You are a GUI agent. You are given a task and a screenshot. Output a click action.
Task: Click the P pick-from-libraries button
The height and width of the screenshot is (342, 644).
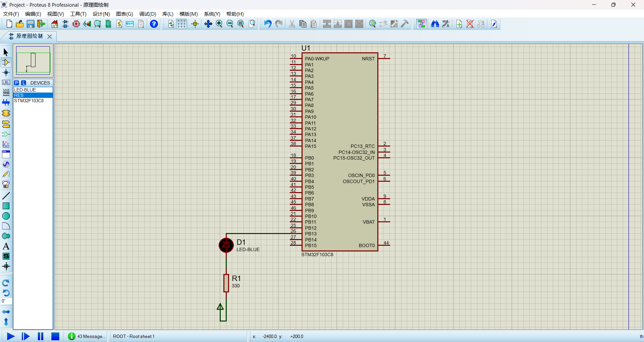point(17,83)
